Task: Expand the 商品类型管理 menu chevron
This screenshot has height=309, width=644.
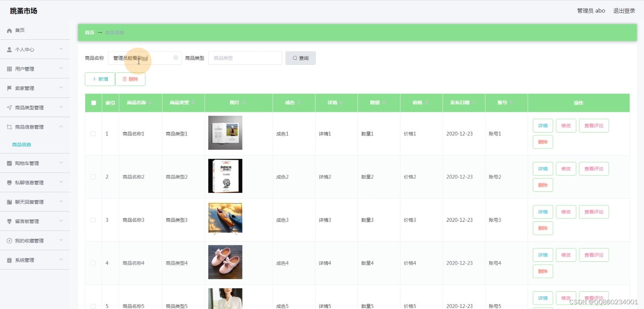Action: [x=61, y=107]
